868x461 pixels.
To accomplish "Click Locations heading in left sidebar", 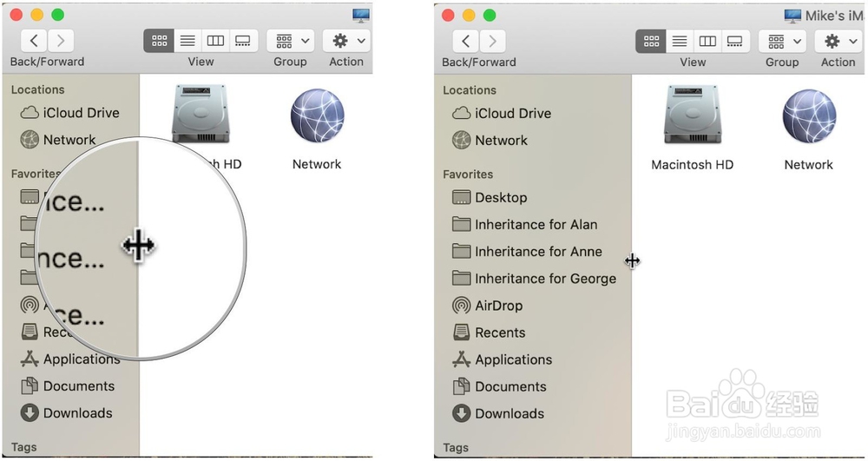I will tap(37, 89).
